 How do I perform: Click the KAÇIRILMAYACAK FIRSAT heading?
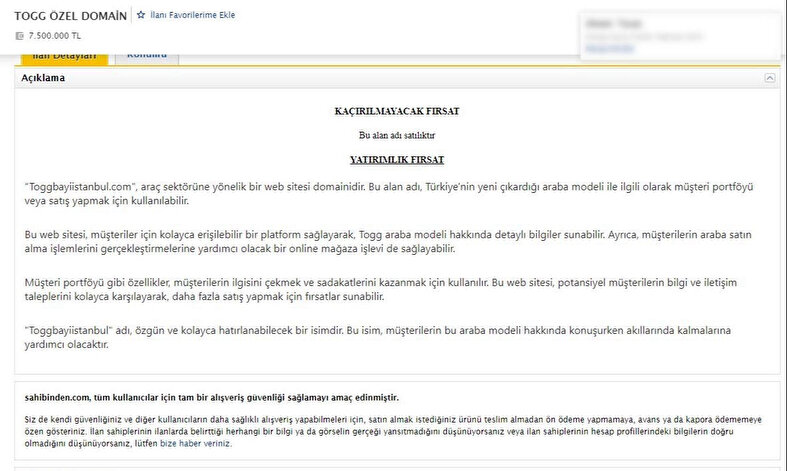click(x=397, y=111)
